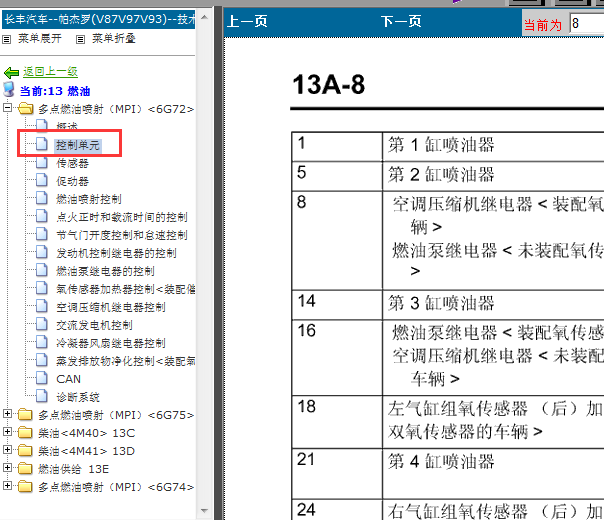The height and width of the screenshot is (520, 604).
Task: Open the CAN tree item
Action: click(69, 379)
